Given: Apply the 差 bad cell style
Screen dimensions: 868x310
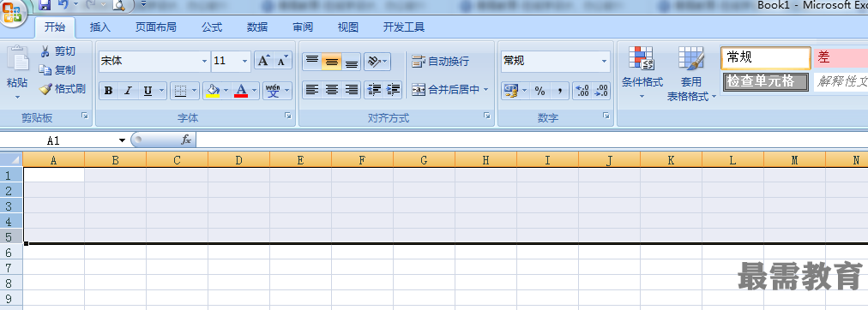Looking at the screenshot, I should (x=841, y=57).
